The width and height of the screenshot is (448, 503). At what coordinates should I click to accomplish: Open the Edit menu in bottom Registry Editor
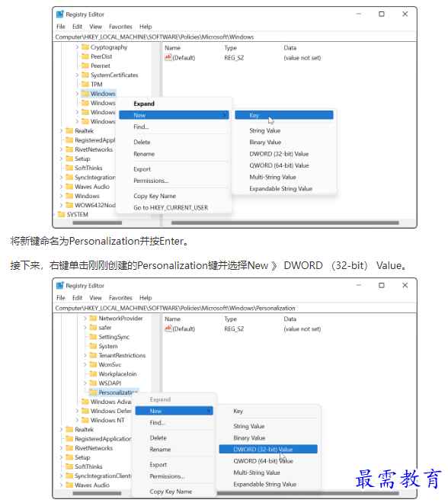click(x=77, y=298)
